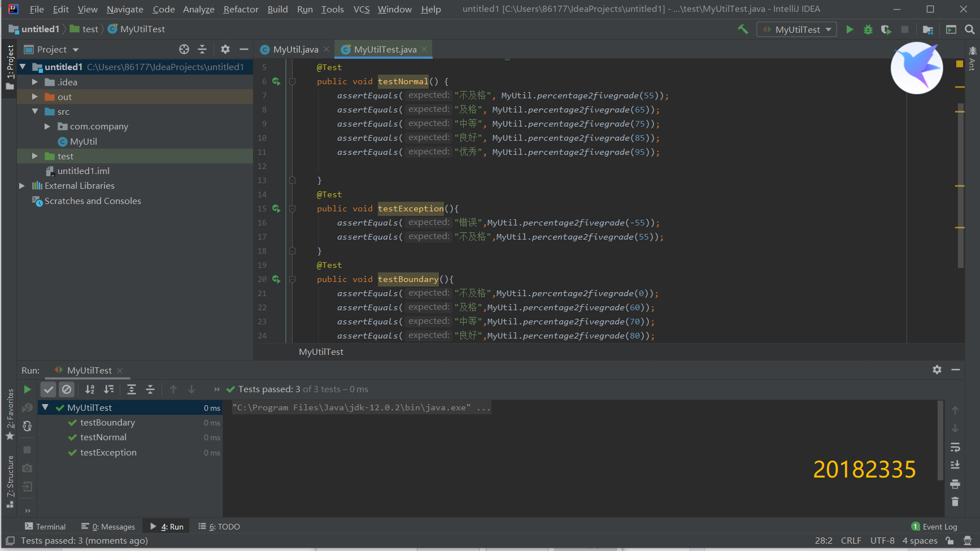Image resolution: width=980 pixels, height=551 pixels.
Task: Rerun tests using green play icon in Run panel
Action: (27, 389)
